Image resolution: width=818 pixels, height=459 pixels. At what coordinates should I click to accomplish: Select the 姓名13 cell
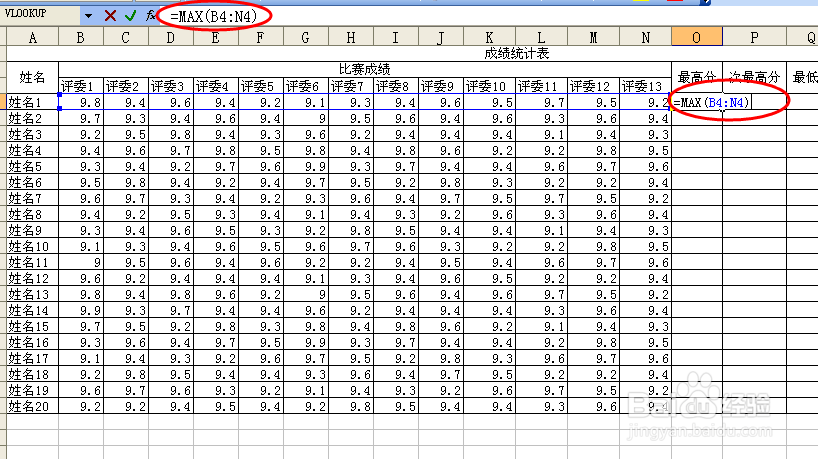click(32, 294)
